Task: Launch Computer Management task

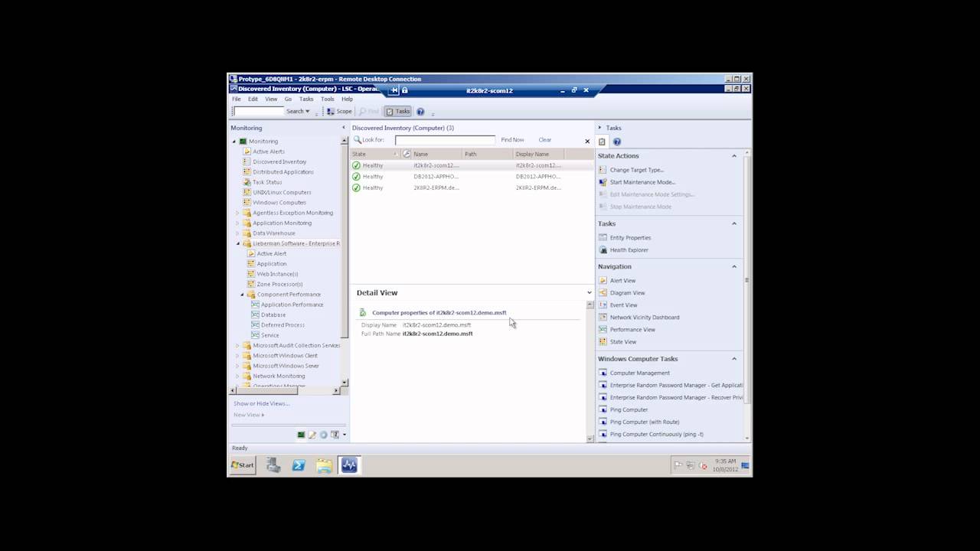Action: pyautogui.click(x=640, y=373)
